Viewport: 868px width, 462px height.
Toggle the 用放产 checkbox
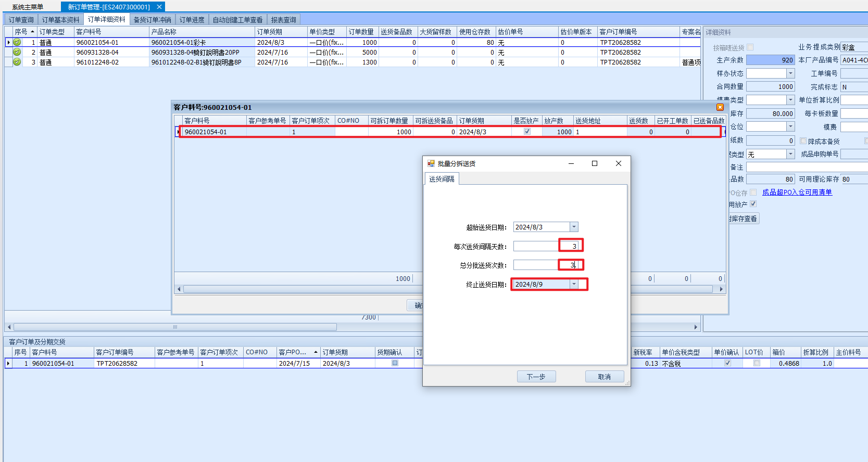pos(753,204)
